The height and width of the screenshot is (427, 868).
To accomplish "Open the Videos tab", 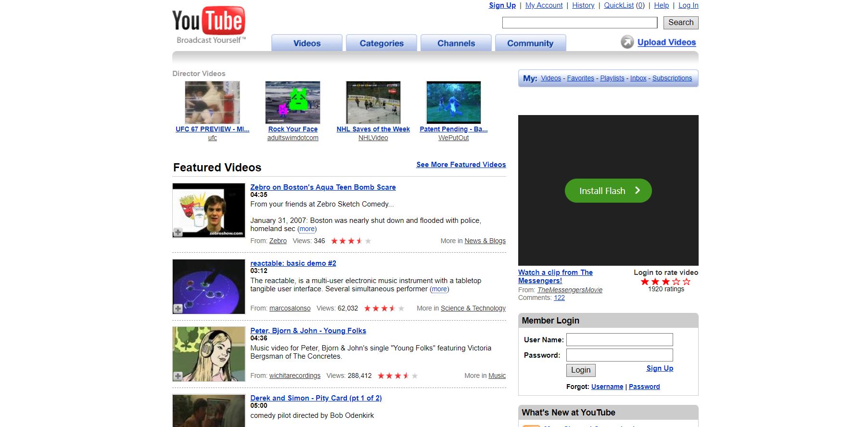I will point(307,43).
